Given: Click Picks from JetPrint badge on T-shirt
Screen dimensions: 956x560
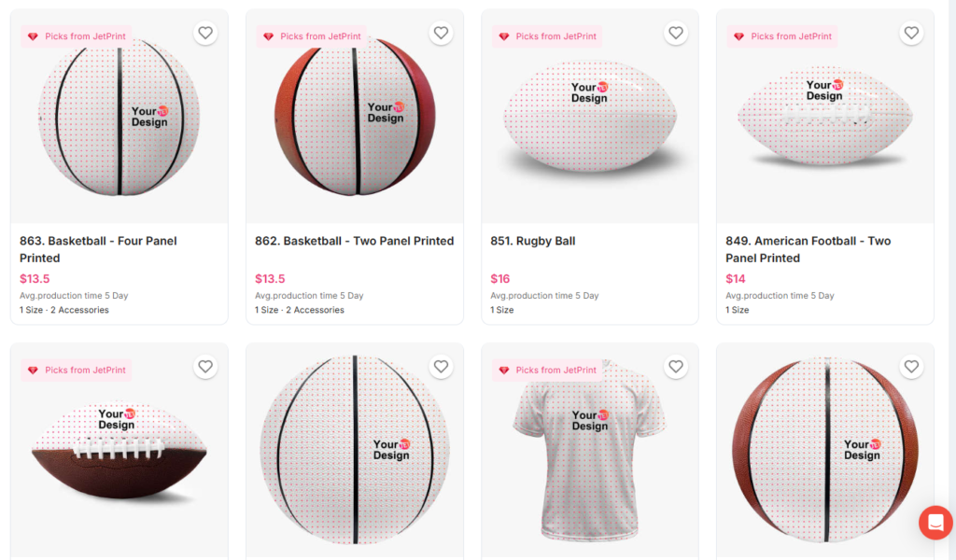Looking at the screenshot, I should point(547,371).
